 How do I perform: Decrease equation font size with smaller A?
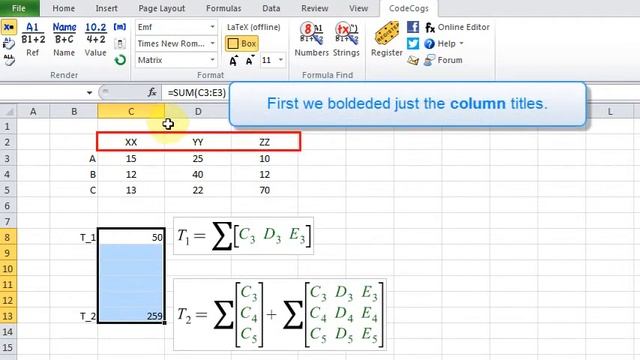tap(249, 60)
